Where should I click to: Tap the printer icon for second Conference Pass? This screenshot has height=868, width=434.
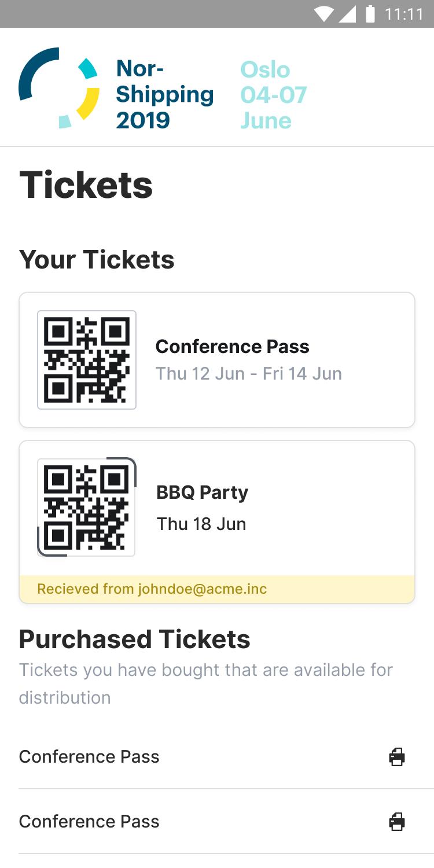coord(397,822)
